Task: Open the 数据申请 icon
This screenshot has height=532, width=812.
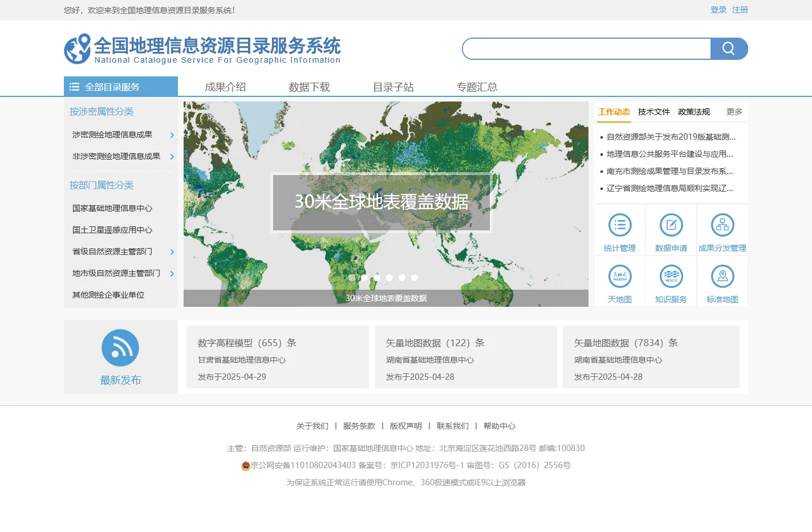Action: 671,225
